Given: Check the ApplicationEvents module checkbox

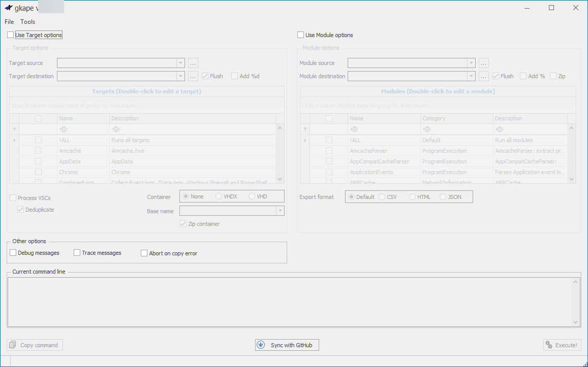Looking at the screenshot, I should [329, 172].
